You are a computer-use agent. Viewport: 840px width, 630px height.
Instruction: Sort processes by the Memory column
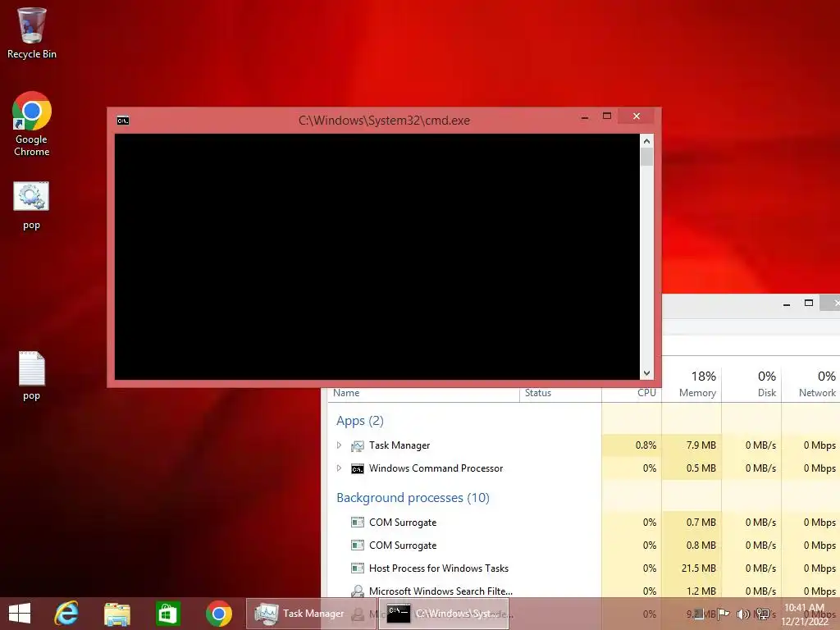[x=692, y=385]
